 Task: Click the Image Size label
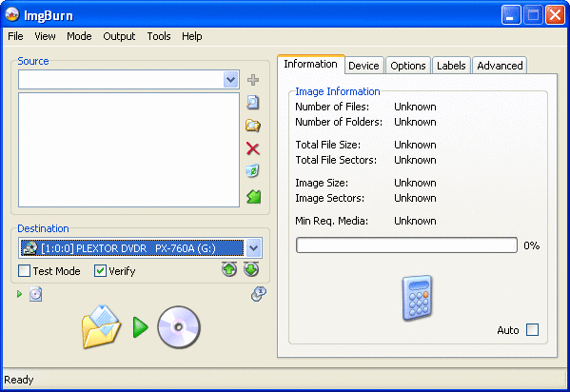[322, 183]
